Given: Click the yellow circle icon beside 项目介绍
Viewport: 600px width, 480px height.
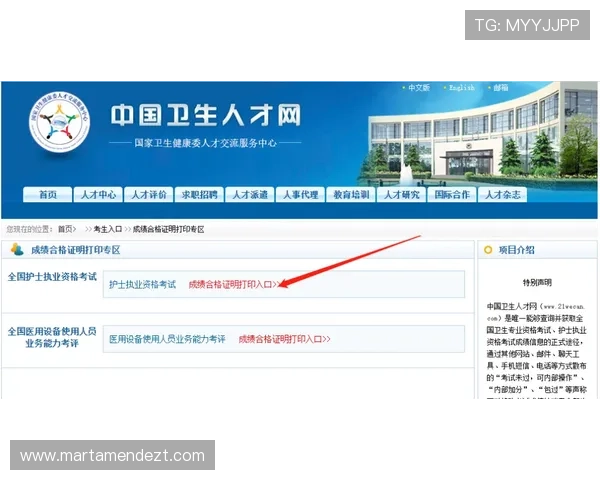Looking at the screenshot, I should tap(488, 250).
